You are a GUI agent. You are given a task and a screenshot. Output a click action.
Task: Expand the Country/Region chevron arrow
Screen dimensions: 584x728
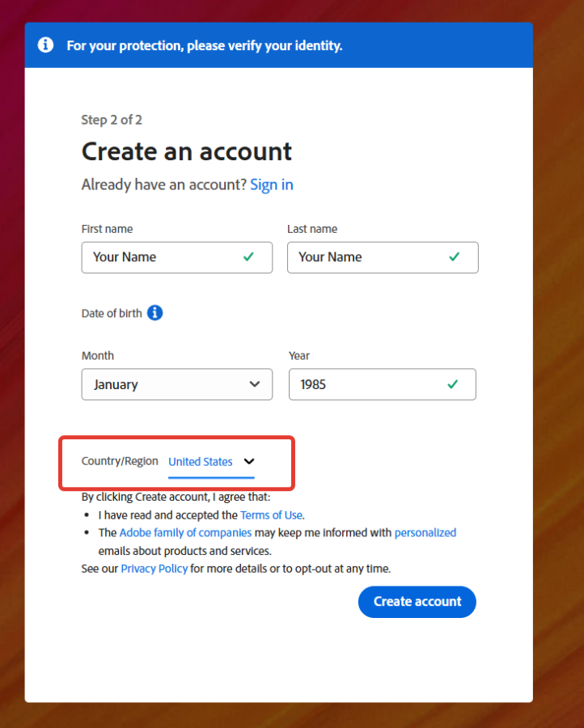coord(249,462)
